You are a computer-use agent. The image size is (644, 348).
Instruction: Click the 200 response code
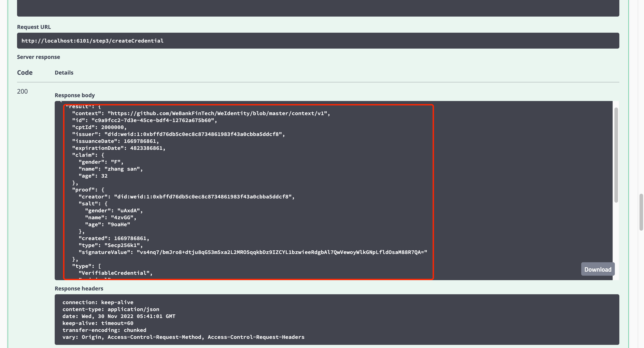tap(22, 91)
